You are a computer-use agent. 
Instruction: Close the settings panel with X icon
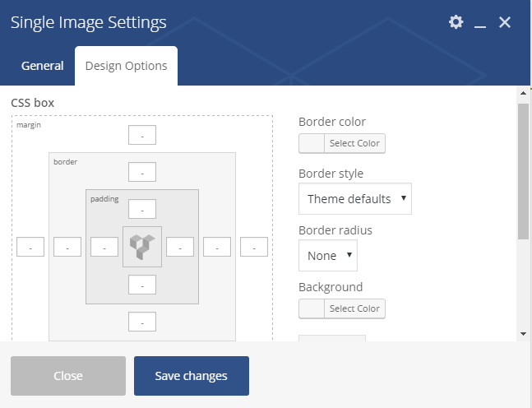(x=505, y=22)
